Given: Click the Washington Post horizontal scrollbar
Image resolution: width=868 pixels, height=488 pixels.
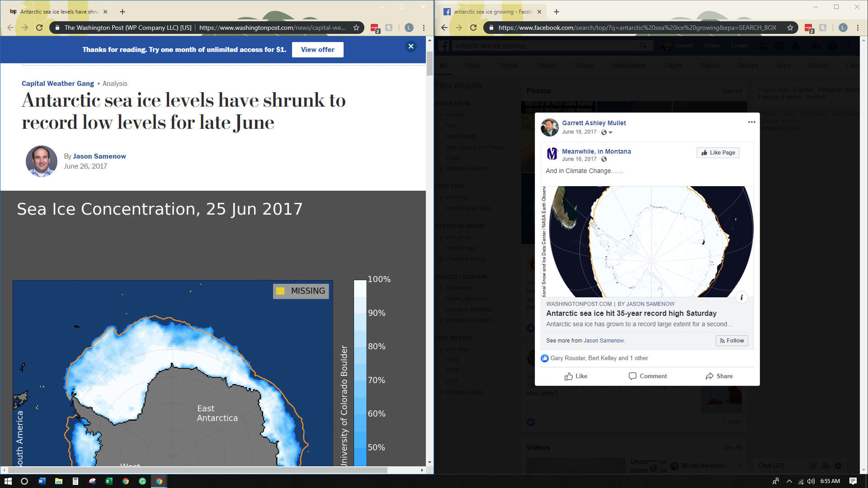Looking at the screenshot, I should [x=198, y=470].
